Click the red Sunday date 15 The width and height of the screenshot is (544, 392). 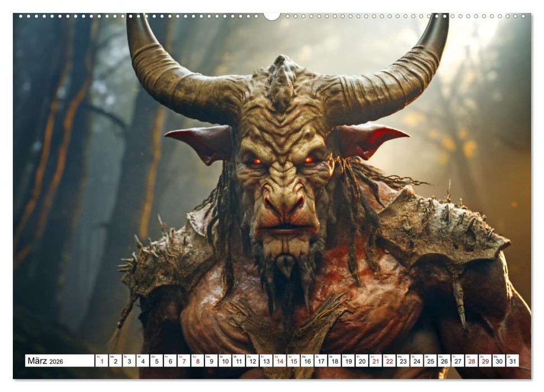coord(294,361)
